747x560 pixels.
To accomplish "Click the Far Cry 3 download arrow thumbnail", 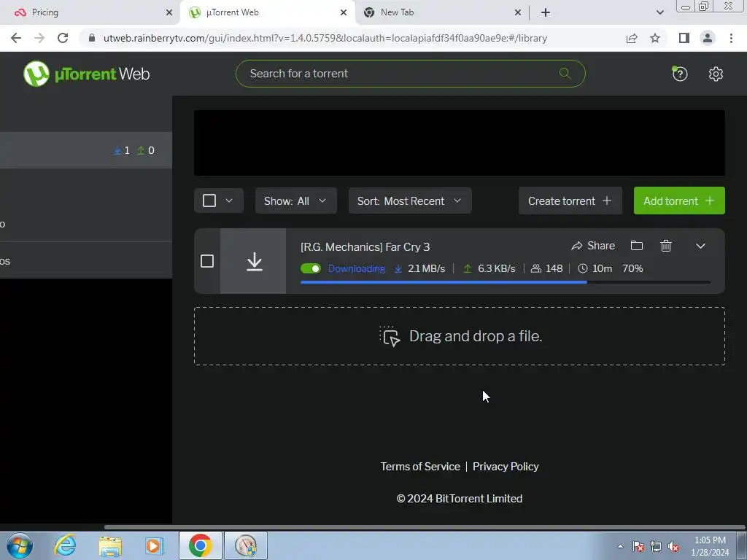I will 253,261.
